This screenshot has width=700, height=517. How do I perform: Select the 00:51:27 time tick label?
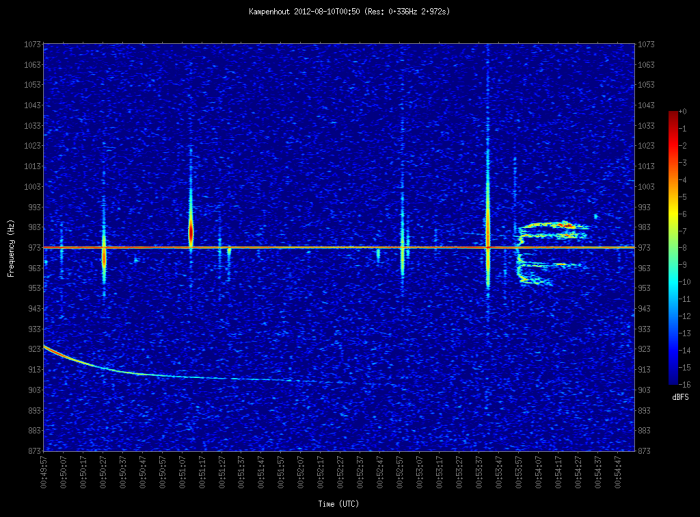(x=221, y=472)
